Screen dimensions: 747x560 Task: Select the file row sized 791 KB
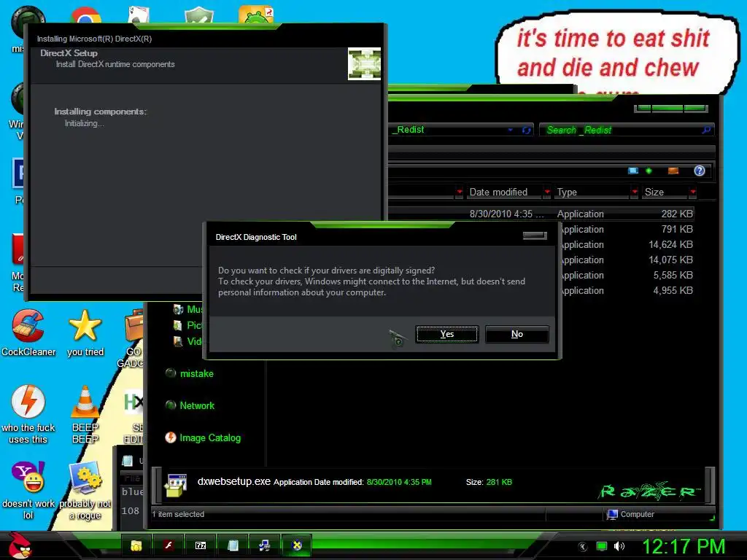coord(627,229)
